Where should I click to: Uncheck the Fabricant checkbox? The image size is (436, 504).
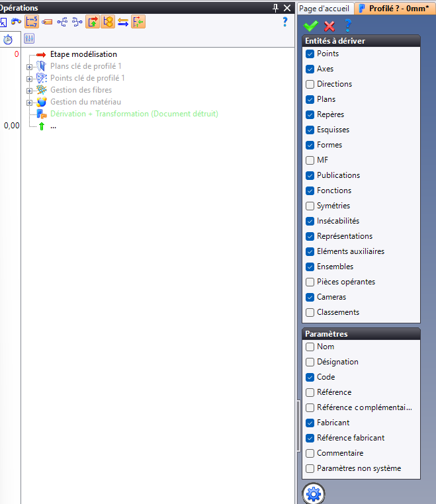tap(310, 423)
